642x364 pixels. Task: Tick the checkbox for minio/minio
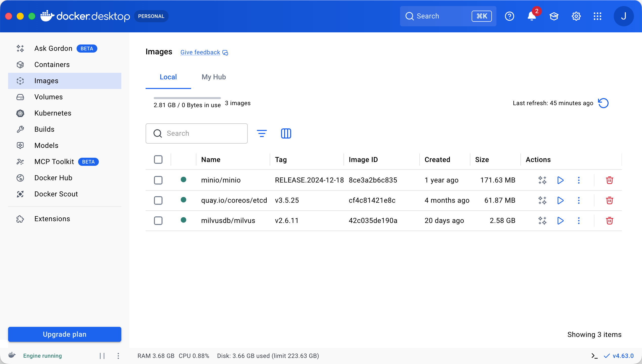[158, 180]
